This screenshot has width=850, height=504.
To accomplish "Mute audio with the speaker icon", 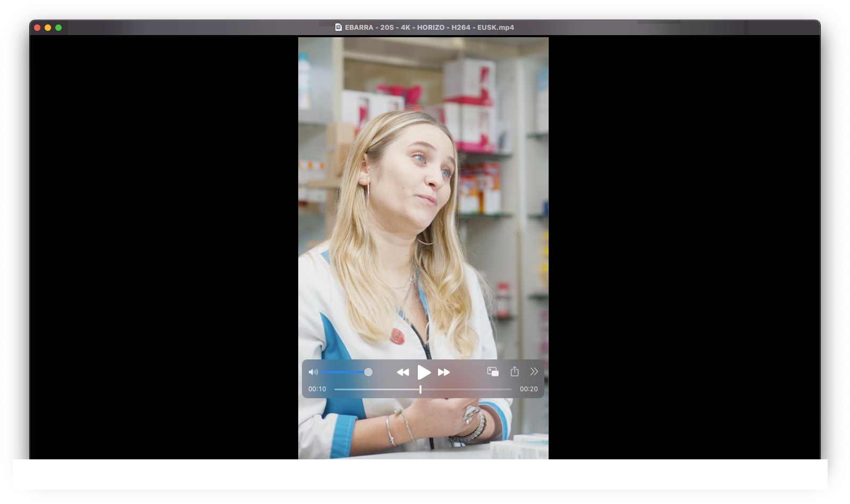I will pos(313,372).
